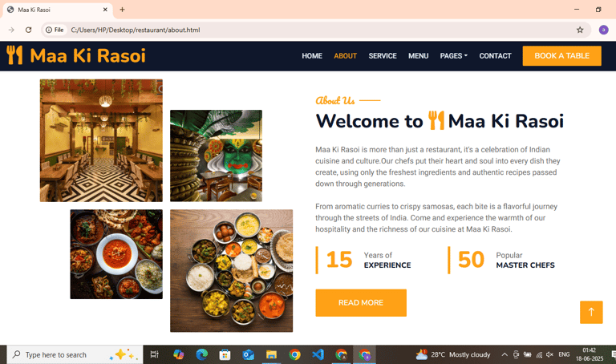This screenshot has height=364, width=616.
Task: Open File Explorer from the taskbar
Action: pos(271,354)
